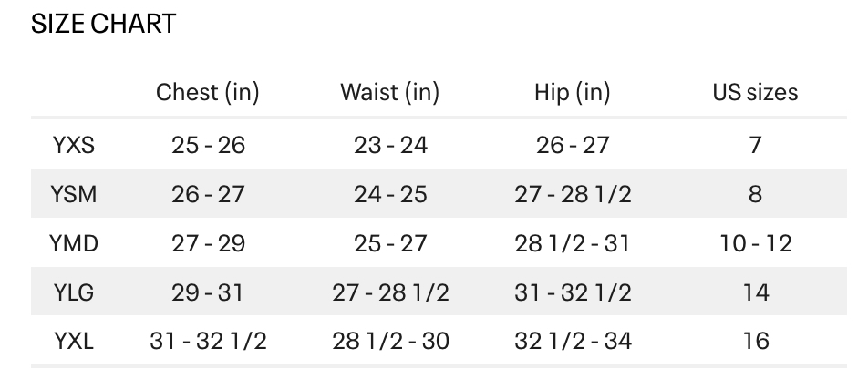Click YMD hip value 28 1/2 - 31

573,243
